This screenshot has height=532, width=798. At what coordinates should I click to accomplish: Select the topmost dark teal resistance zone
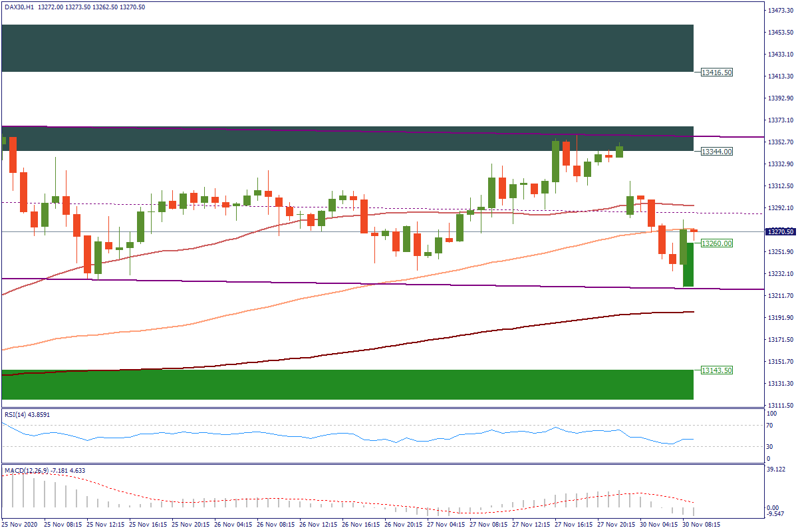pyautogui.click(x=347, y=48)
